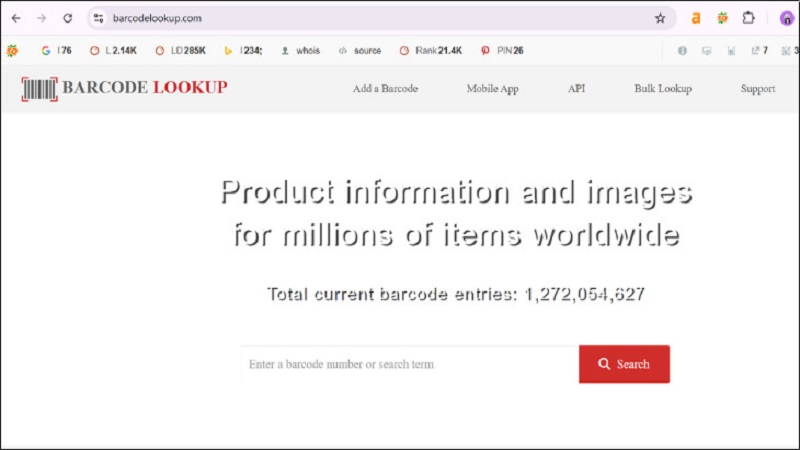Click the site information icon in address bar
The height and width of the screenshot is (450, 800).
click(98, 18)
